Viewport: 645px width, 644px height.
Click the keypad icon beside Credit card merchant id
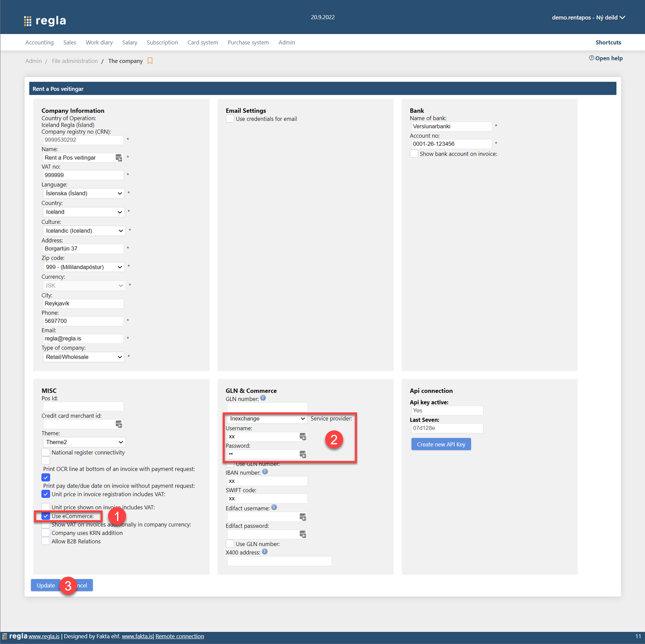pyautogui.click(x=118, y=424)
